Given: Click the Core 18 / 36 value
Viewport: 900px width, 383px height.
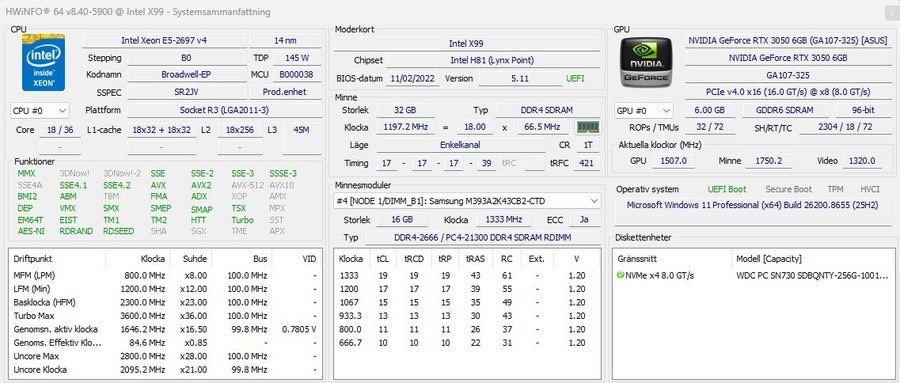Looking at the screenshot, I should [x=60, y=130].
